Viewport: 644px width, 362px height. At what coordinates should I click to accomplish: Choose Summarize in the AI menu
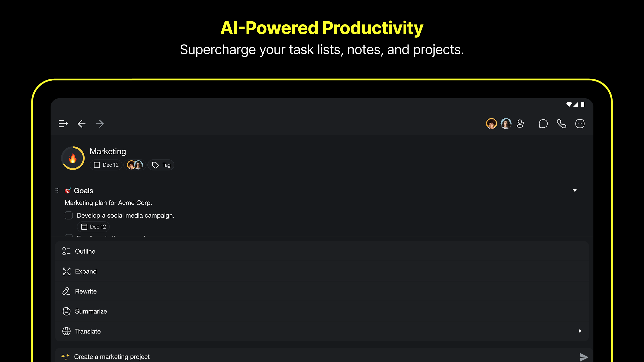click(322, 311)
